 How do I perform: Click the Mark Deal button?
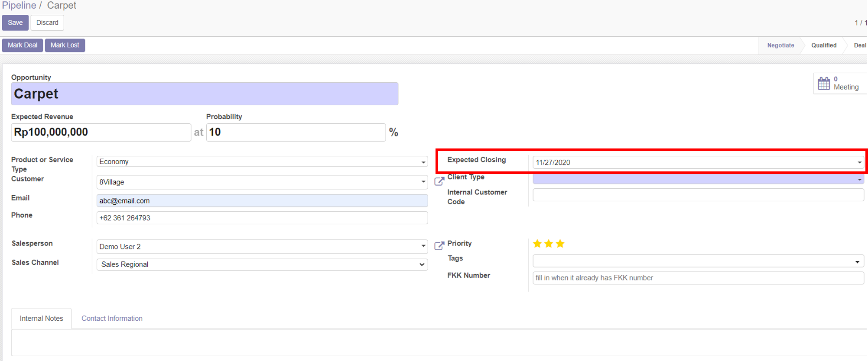(x=23, y=45)
